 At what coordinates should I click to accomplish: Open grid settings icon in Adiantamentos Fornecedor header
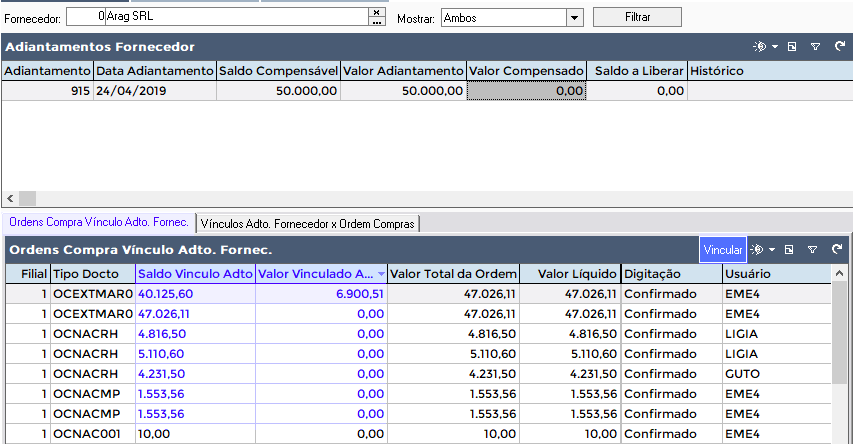click(759, 47)
